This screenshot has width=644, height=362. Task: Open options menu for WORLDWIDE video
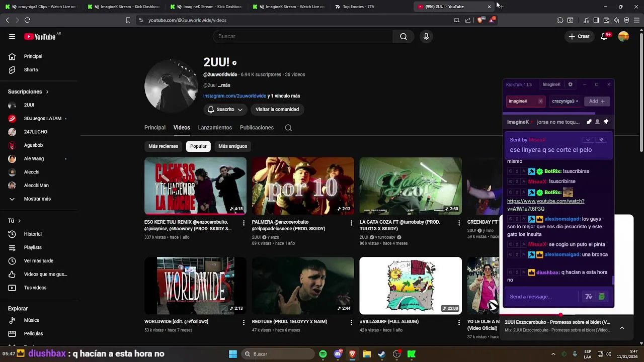tap(244, 322)
